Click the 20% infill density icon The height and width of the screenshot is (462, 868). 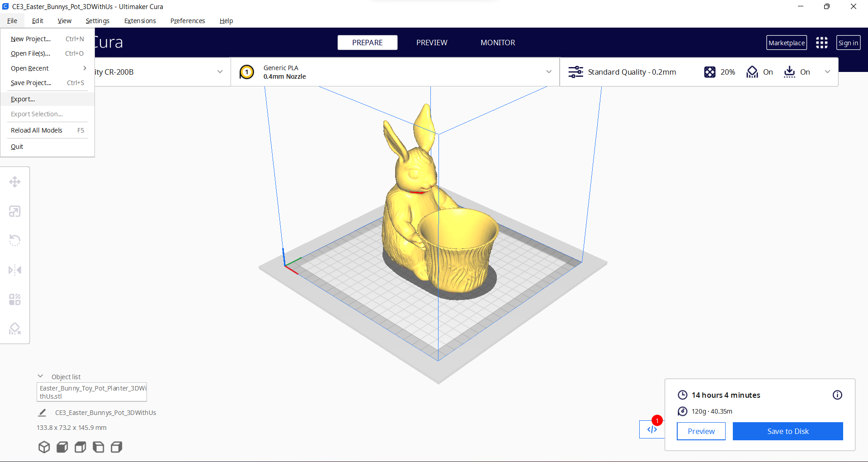point(710,72)
